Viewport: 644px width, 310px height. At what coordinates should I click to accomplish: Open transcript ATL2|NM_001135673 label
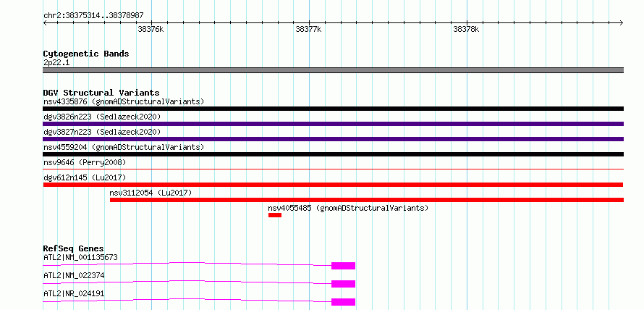[80, 258]
